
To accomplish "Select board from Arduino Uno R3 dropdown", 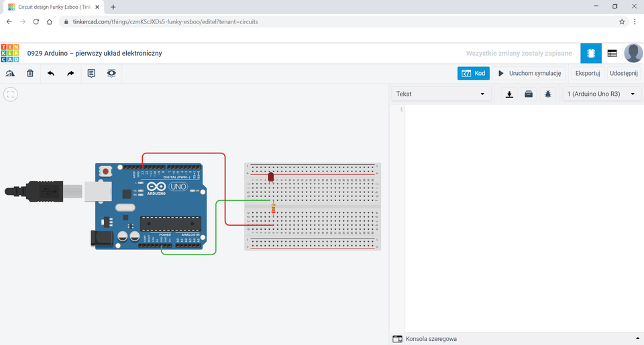I will point(601,94).
